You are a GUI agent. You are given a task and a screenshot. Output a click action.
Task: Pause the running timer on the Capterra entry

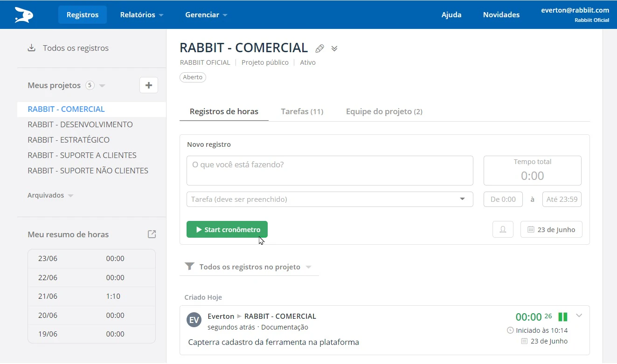562,316
